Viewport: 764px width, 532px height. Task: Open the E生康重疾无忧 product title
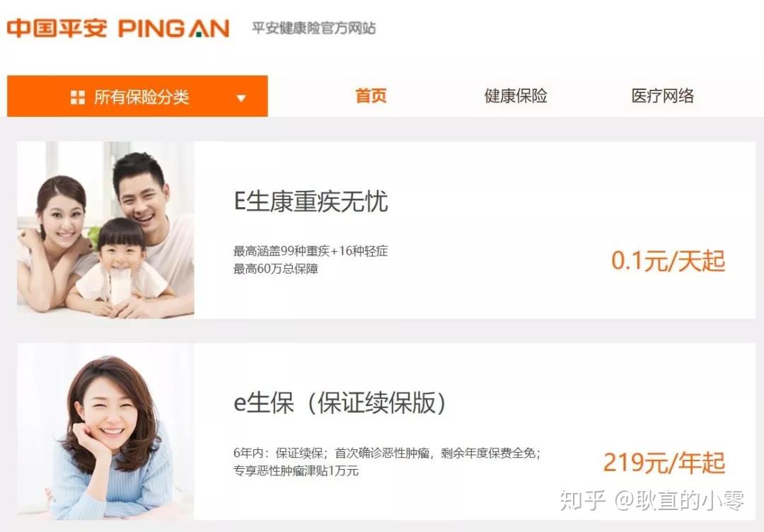point(311,201)
